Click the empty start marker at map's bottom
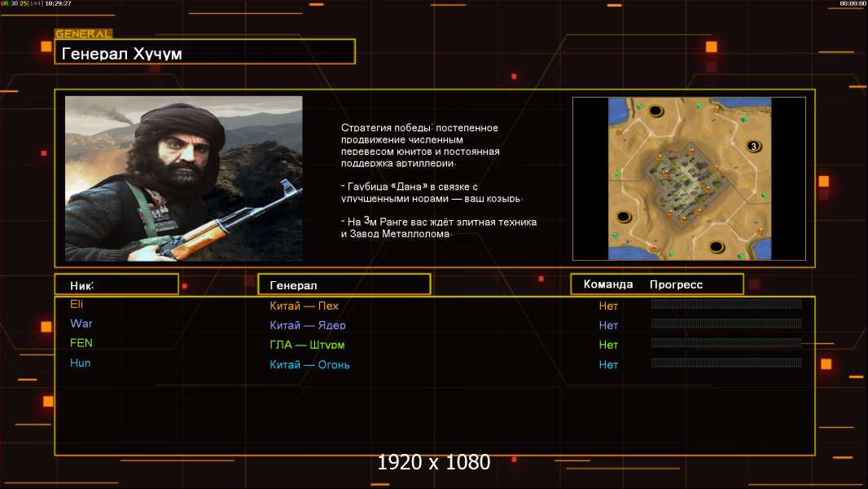Screen dimensions: 868x489 coord(717,246)
